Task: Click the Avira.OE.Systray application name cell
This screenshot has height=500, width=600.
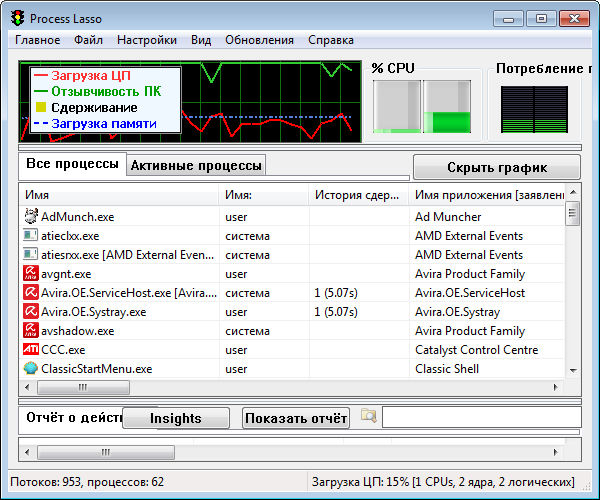Action: [457, 312]
